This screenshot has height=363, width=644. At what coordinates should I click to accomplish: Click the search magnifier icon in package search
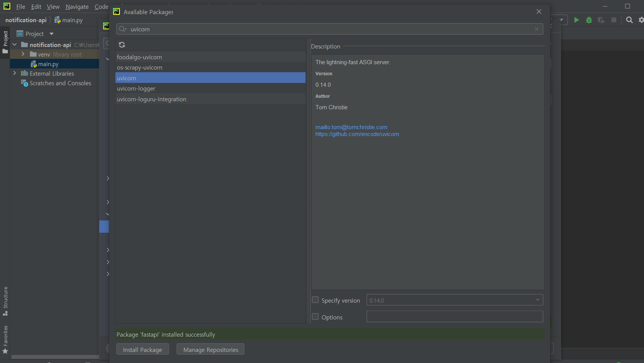(x=123, y=29)
